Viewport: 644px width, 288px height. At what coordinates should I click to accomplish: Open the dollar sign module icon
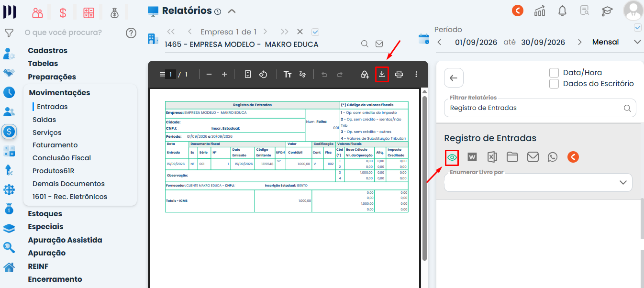click(63, 13)
